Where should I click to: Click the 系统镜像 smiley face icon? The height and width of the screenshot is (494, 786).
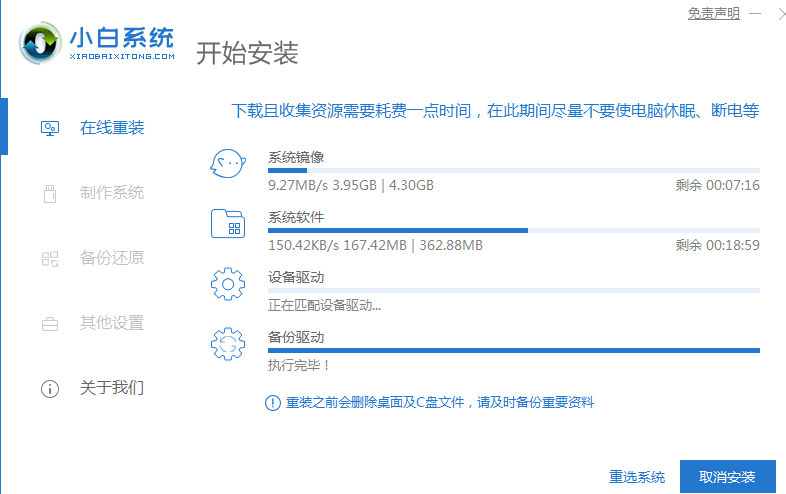click(228, 165)
